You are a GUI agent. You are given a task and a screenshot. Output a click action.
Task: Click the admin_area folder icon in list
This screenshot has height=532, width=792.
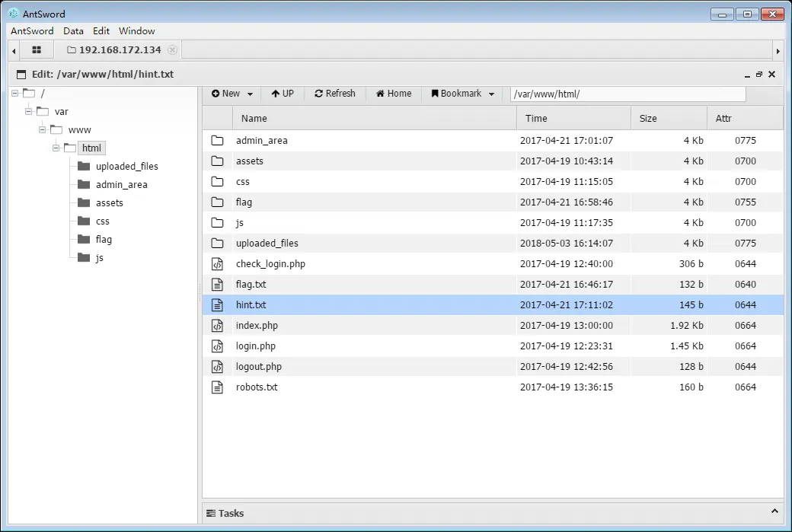coord(217,141)
